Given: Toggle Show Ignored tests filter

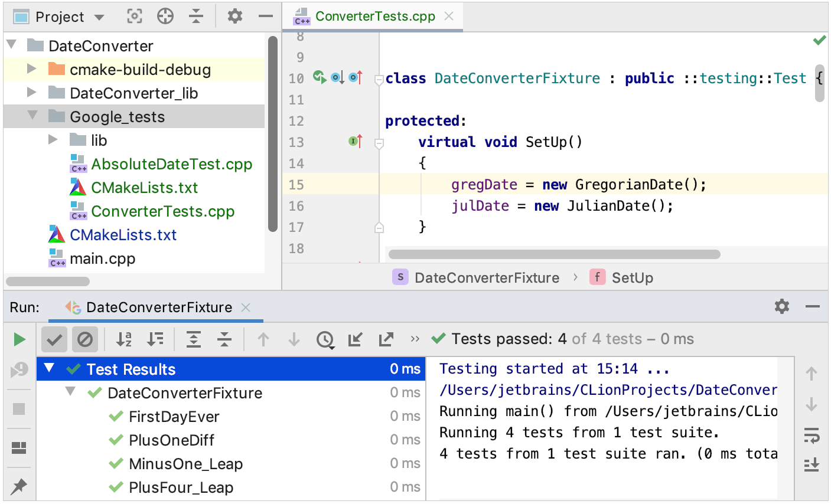Looking at the screenshot, I should pos(85,339).
